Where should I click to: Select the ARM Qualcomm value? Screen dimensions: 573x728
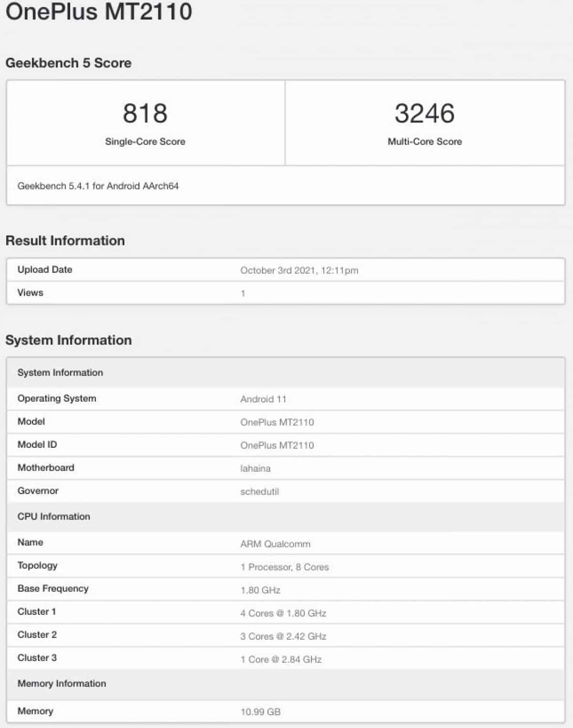click(275, 544)
